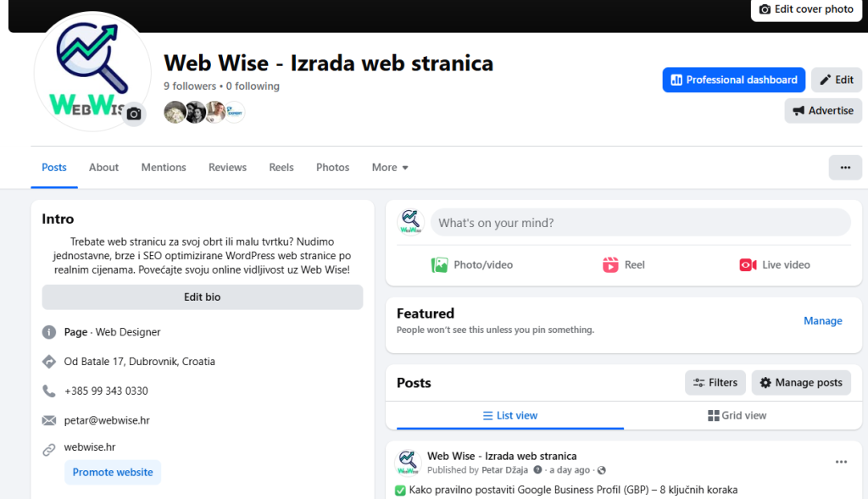Click the email petar@webwise.hr
This screenshot has height=499, width=868.
(107, 420)
